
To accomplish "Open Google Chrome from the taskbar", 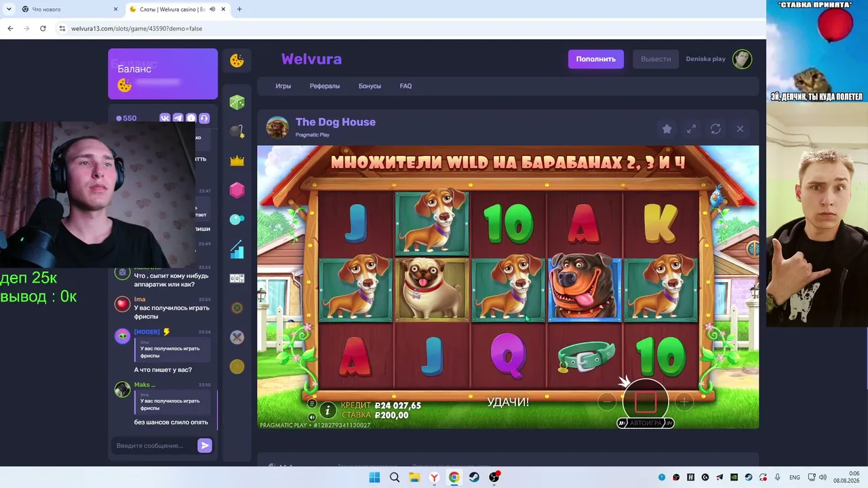I will coord(454,477).
